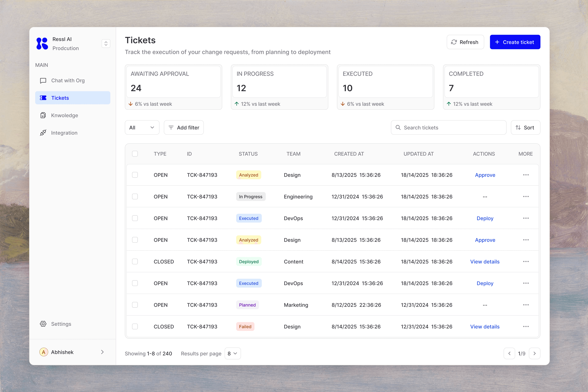This screenshot has height=392, width=588.
Task: Check the box for the In Progress Engineering ticket
Action: (x=135, y=197)
